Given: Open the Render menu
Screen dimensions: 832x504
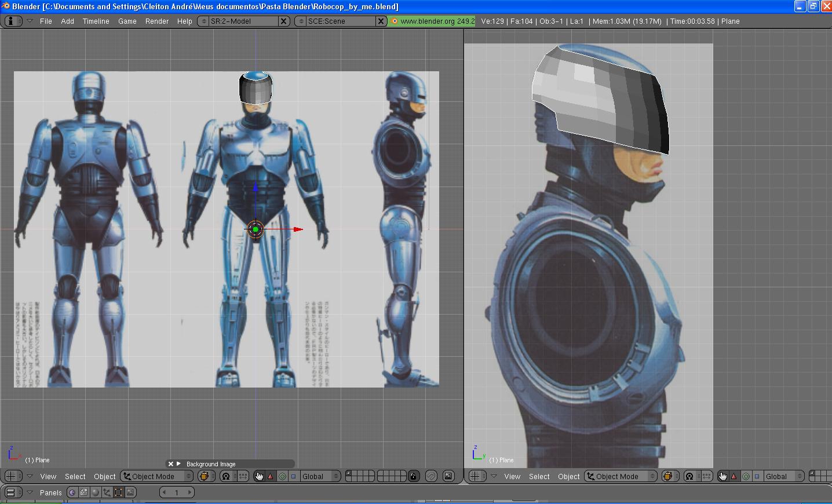Looking at the screenshot, I should pos(157,21).
